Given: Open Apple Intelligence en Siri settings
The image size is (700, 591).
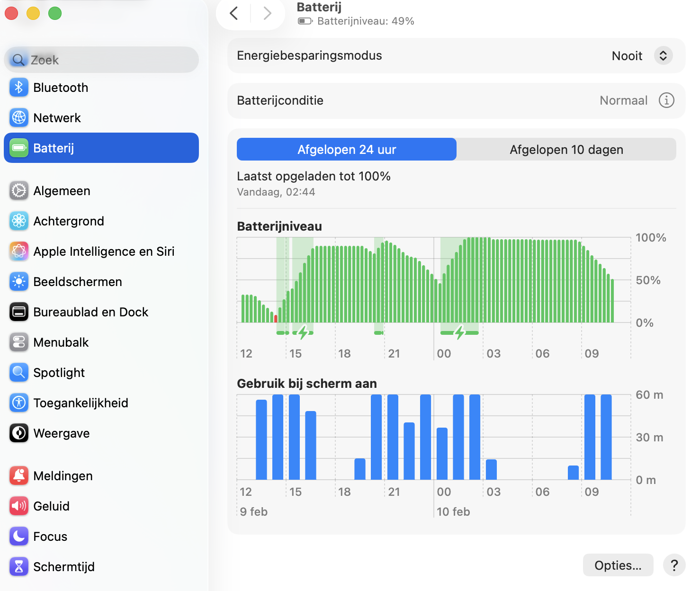Looking at the screenshot, I should (x=18, y=251).
